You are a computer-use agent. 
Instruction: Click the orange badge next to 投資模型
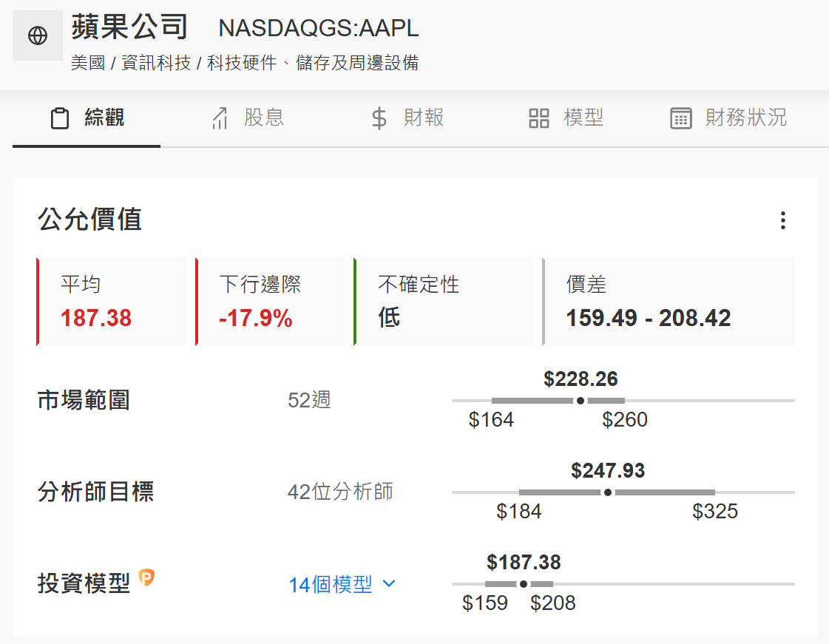(x=146, y=578)
